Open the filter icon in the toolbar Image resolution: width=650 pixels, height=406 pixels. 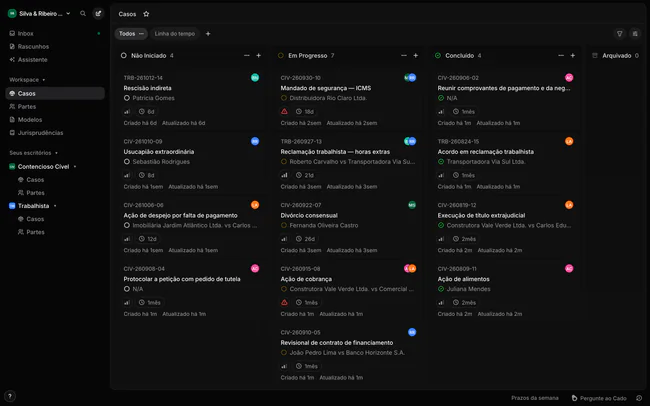point(619,34)
